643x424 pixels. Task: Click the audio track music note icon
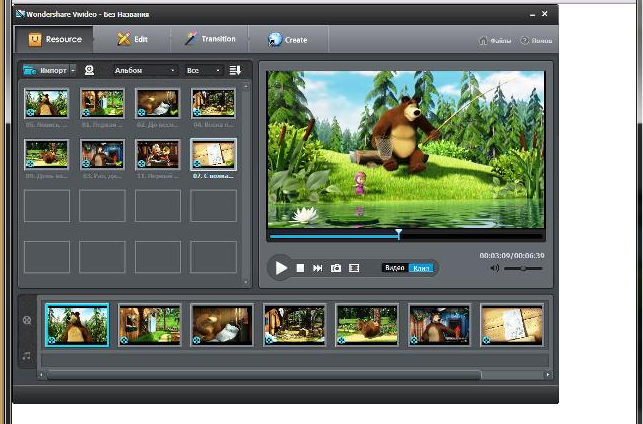(27, 356)
